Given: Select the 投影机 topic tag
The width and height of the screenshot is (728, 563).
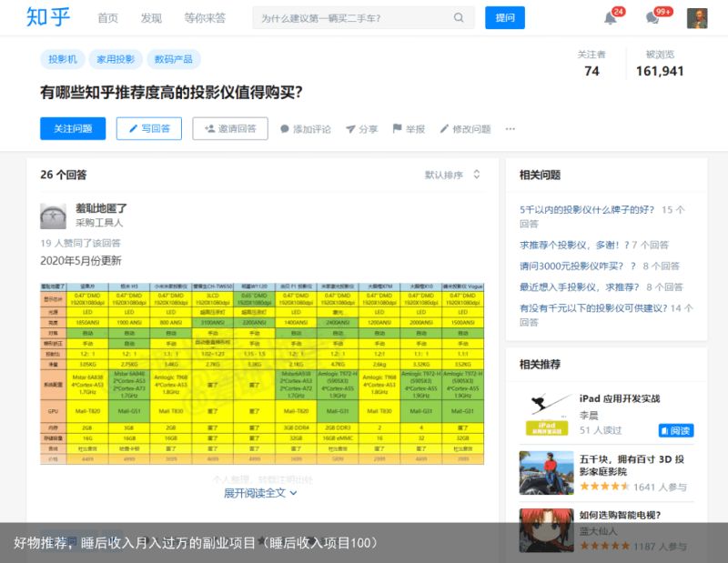Looking at the screenshot, I should tap(63, 59).
